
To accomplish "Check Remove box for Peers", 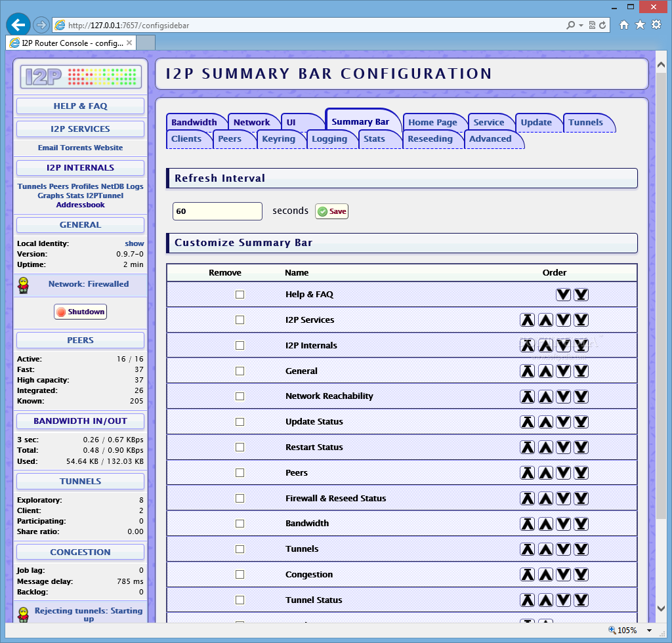I will click(x=240, y=473).
